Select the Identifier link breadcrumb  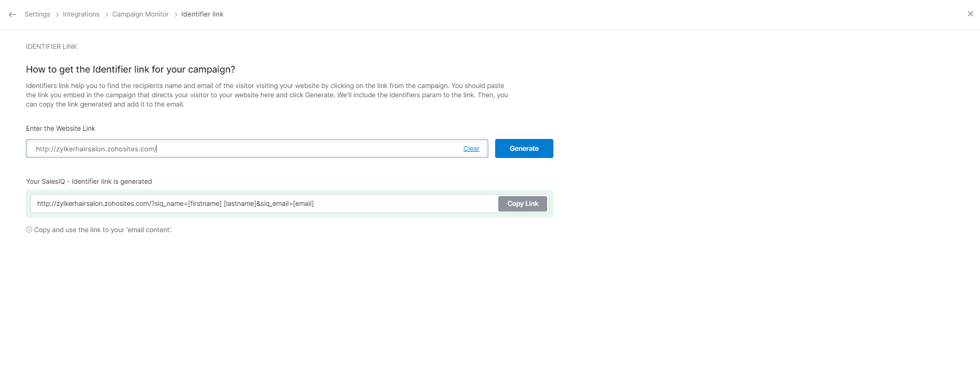pyautogui.click(x=202, y=14)
